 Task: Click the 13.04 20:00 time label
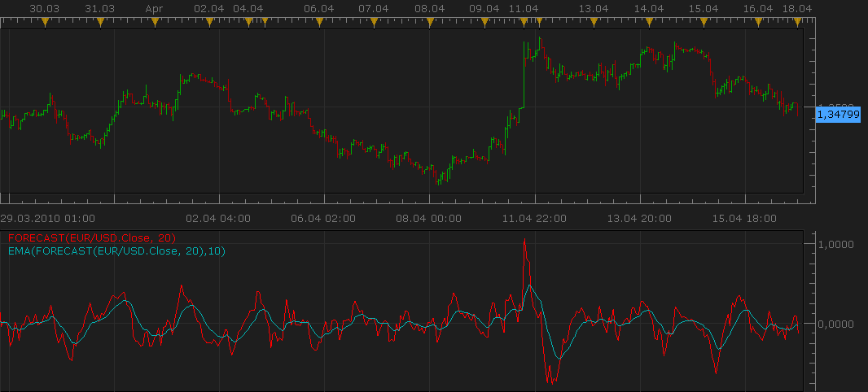639,219
